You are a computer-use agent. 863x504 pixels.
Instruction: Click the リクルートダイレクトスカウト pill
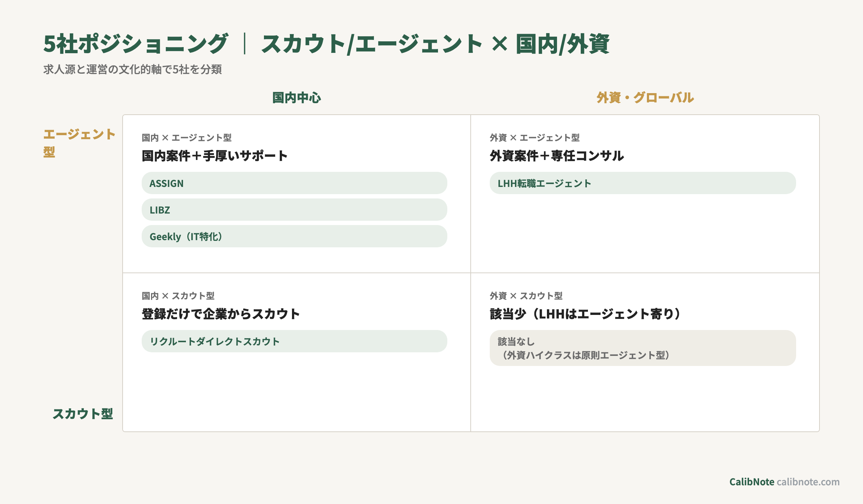294,341
